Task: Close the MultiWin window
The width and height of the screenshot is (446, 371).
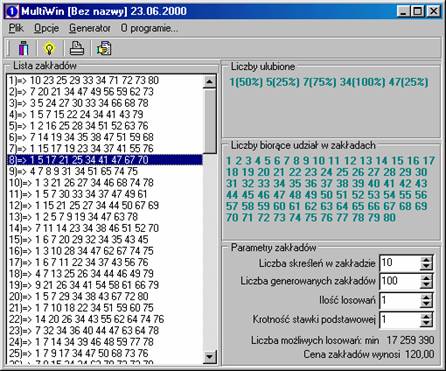Action: tap(433, 12)
